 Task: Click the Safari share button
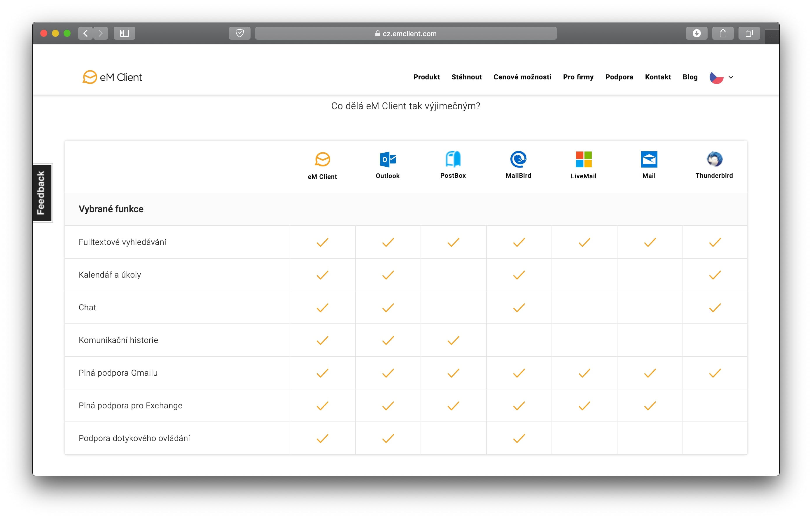tap(723, 33)
